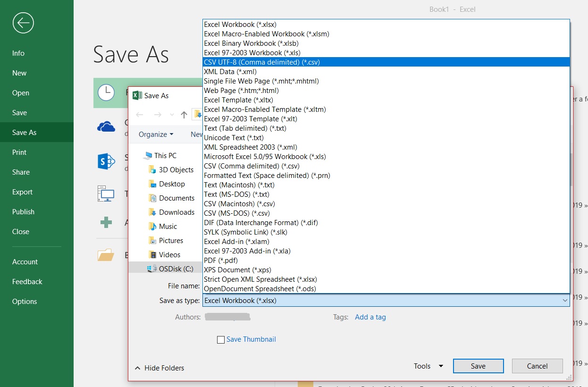The width and height of the screenshot is (588, 387).
Task: Click Add a tag link
Action: pos(370,317)
